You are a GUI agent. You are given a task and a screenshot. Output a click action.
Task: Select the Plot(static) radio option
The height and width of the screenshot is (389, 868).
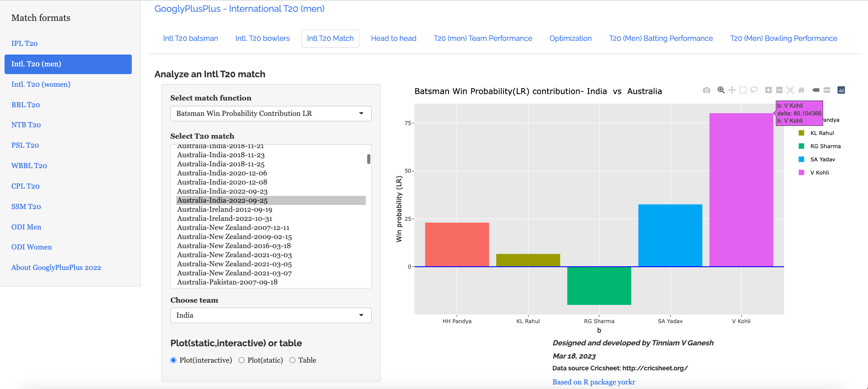click(242, 360)
